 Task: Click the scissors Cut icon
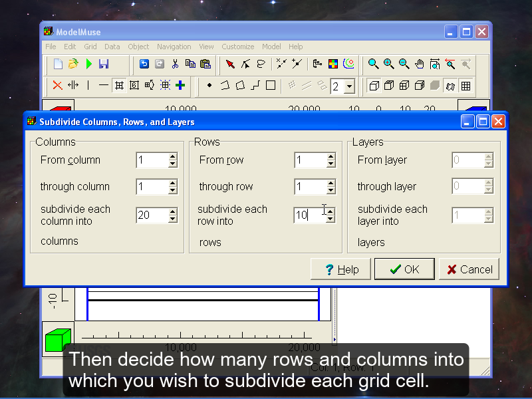click(x=175, y=65)
